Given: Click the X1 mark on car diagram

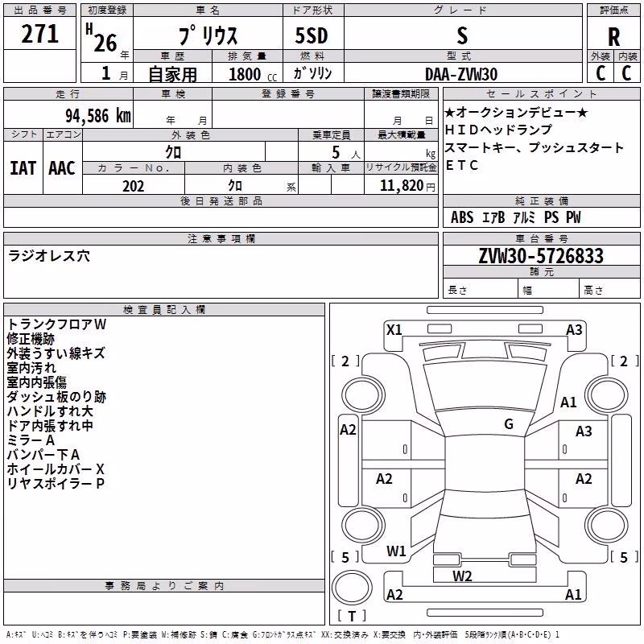Looking at the screenshot, I should [x=394, y=330].
